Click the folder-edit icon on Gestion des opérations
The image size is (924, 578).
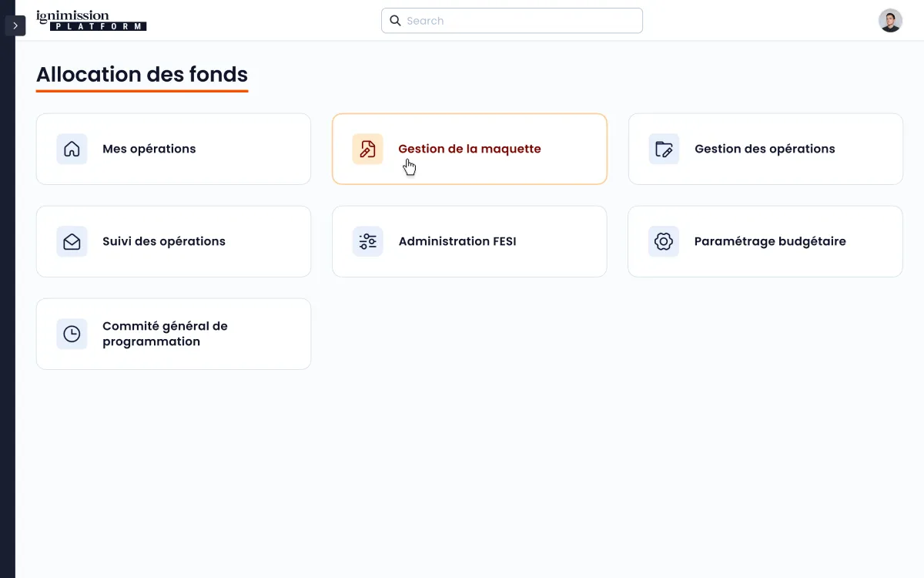click(x=664, y=149)
